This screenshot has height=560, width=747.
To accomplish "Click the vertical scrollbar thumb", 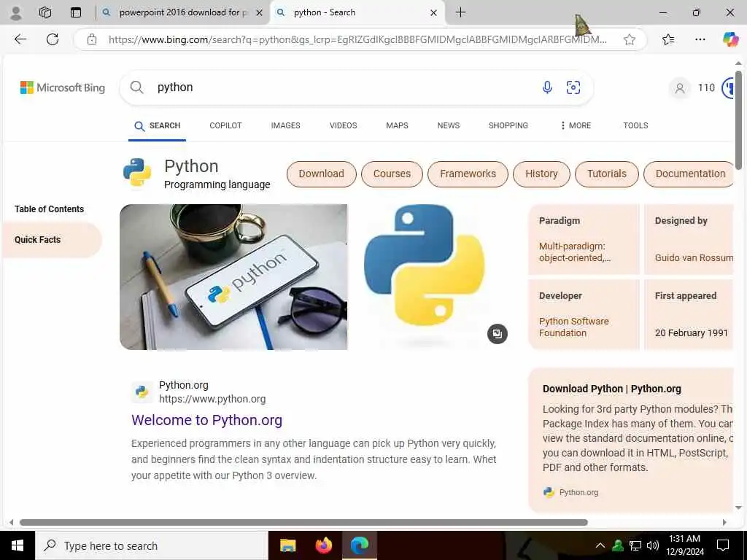I will click(738, 120).
